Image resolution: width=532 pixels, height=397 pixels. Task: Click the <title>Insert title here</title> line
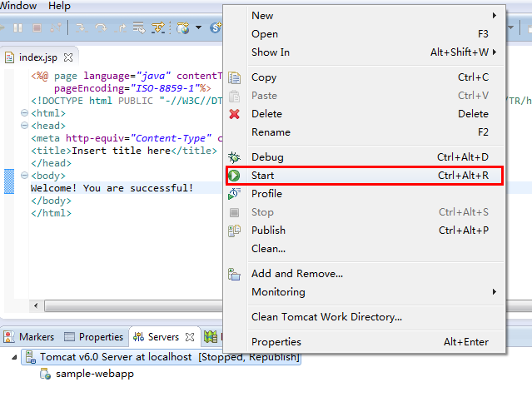(124, 151)
